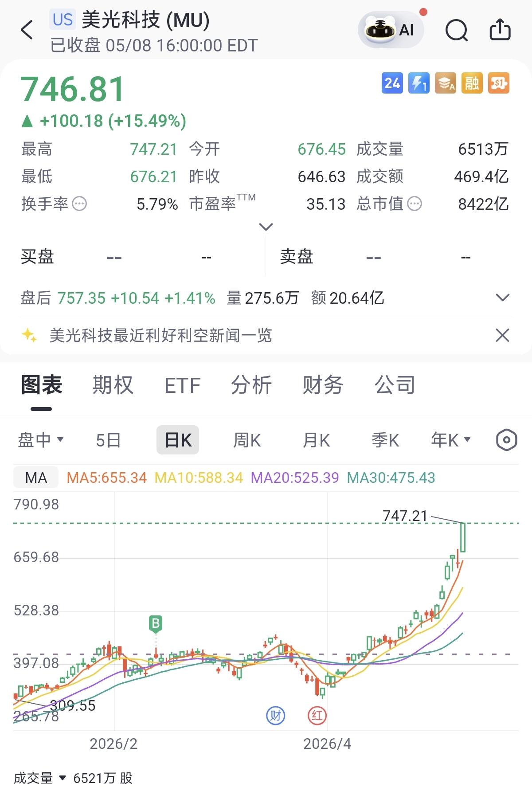Tap the 卖盘 ask label

pos(297,257)
